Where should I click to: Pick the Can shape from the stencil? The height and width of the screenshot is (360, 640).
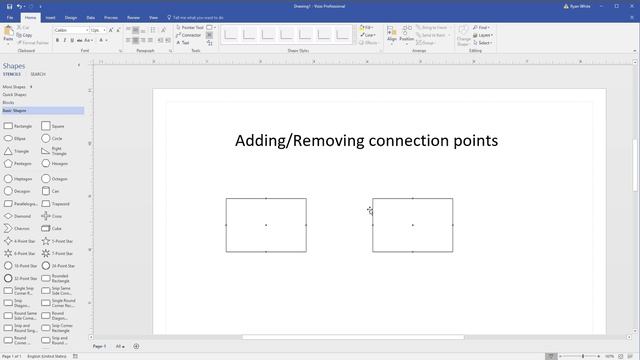50,191
